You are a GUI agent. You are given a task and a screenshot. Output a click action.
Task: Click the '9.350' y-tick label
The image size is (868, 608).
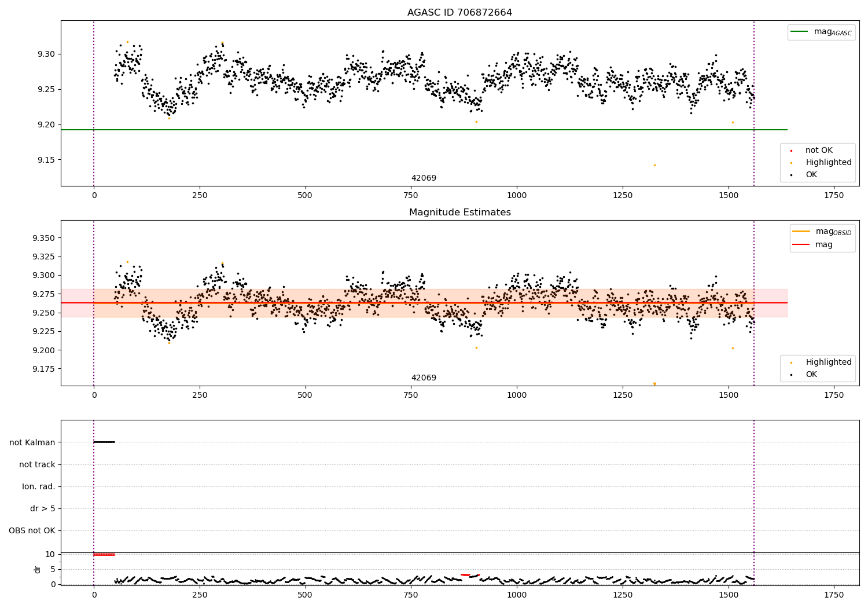44,238
